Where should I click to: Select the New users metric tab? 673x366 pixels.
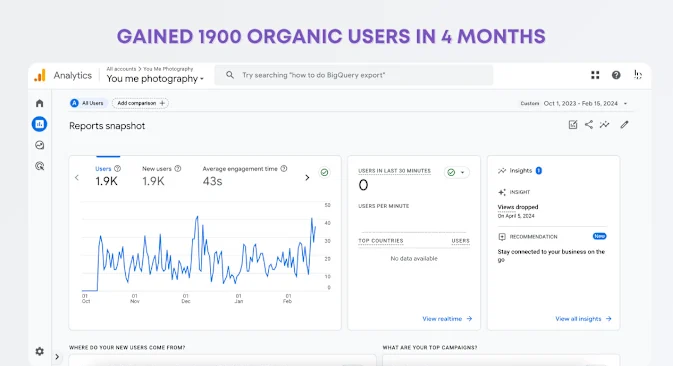pos(161,176)
